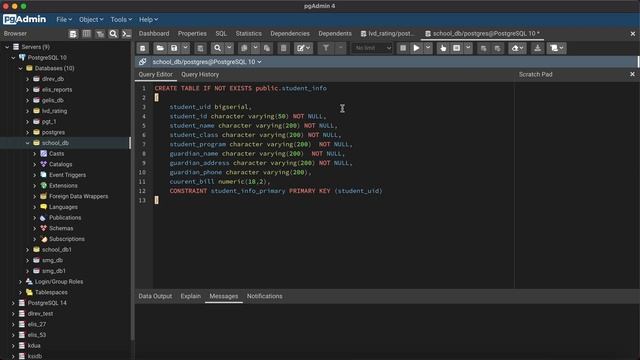Open the Explain options dropdown arrow
Image resolution: width=640 pixels, height=360 pixels.
point(468,48)
